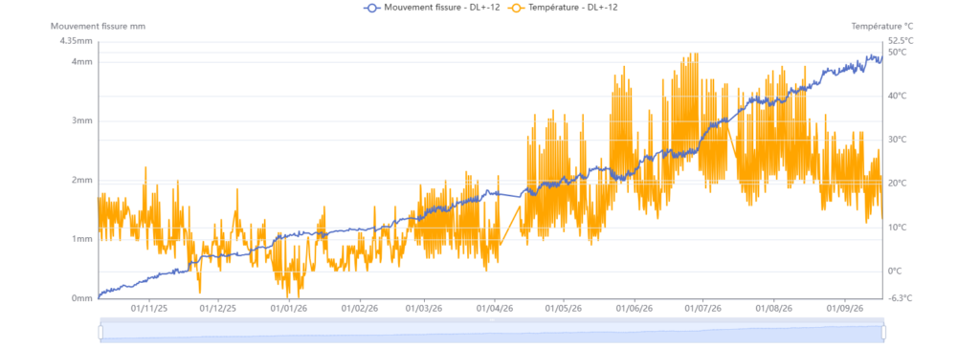Click the 01/11/25 x-axis label

point(148,308)
